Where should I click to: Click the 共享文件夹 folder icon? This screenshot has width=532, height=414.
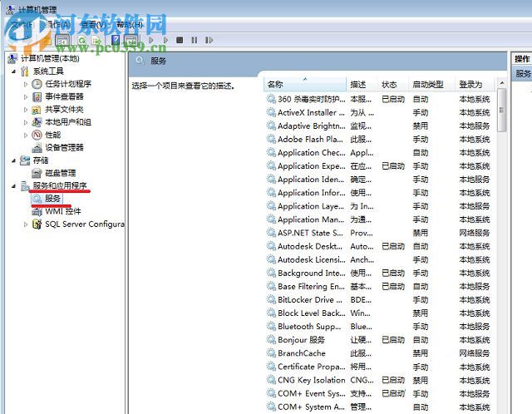coord(37,110)
